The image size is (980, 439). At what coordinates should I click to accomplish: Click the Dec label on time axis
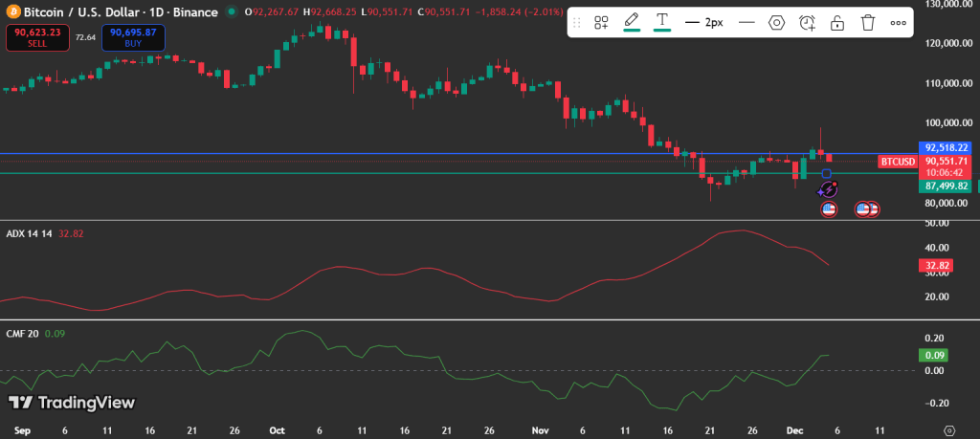pyautogui.click(x=794, y=431)
